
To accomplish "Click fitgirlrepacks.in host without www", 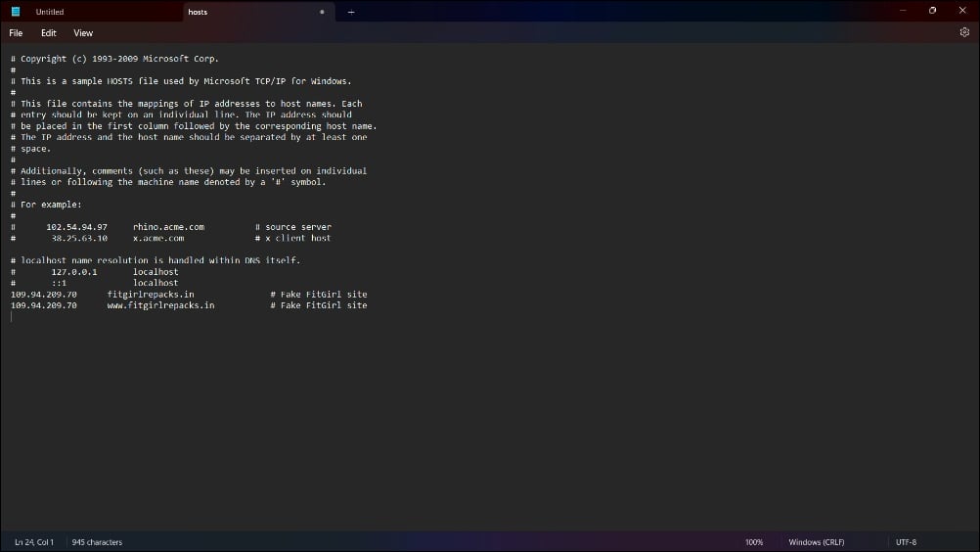I will click(x=151, y=295).
